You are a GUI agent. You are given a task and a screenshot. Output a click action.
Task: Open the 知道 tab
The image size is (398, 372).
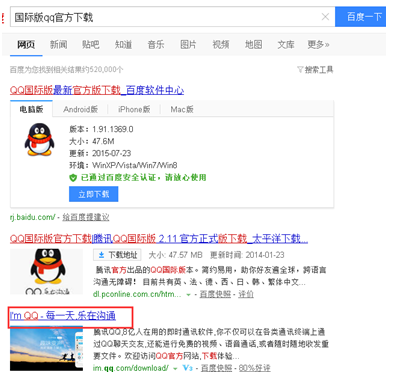[x=123, y=44]
